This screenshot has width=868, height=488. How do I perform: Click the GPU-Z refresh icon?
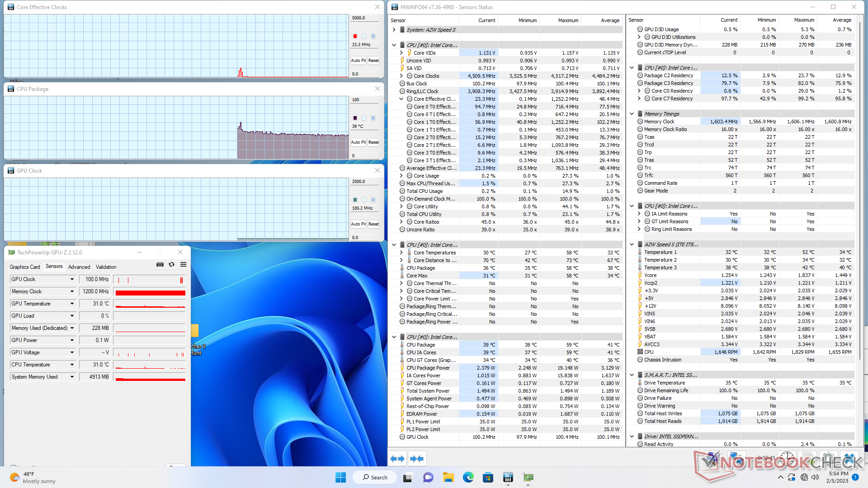point(171,265)
